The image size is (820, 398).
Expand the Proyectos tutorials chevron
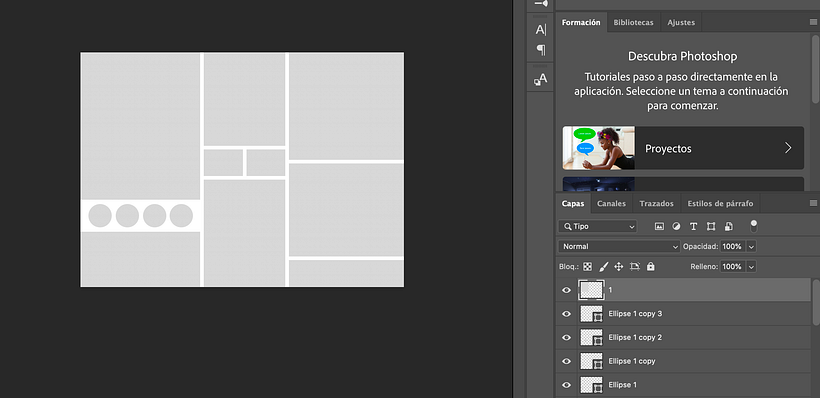coord(788,148)
